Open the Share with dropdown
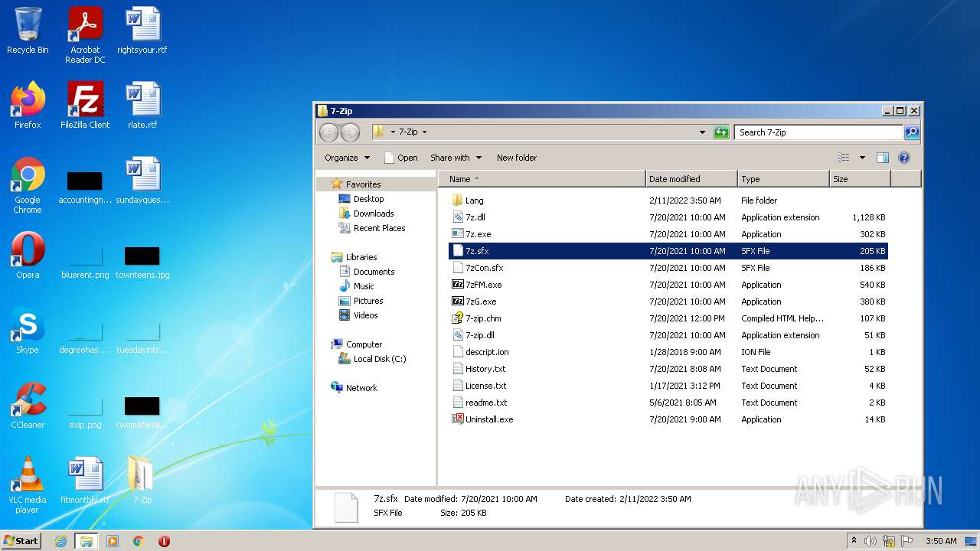 [x=456, y=158]
